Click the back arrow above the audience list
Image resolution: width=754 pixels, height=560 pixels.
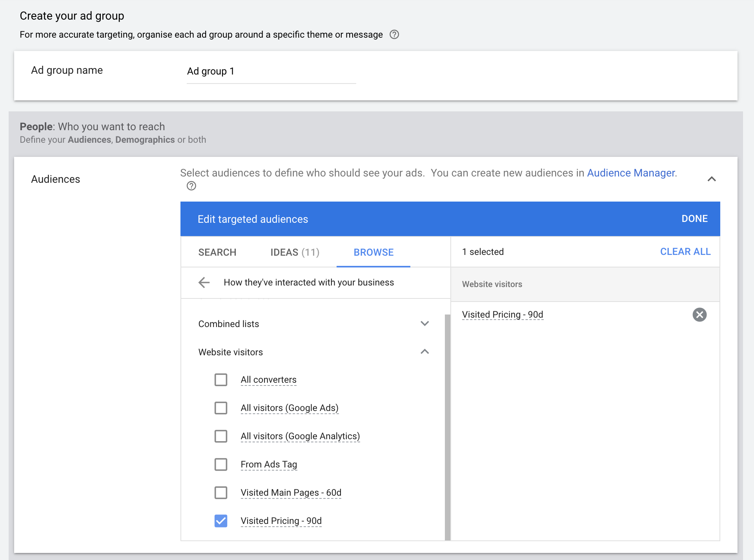click(x=204, y=282)
